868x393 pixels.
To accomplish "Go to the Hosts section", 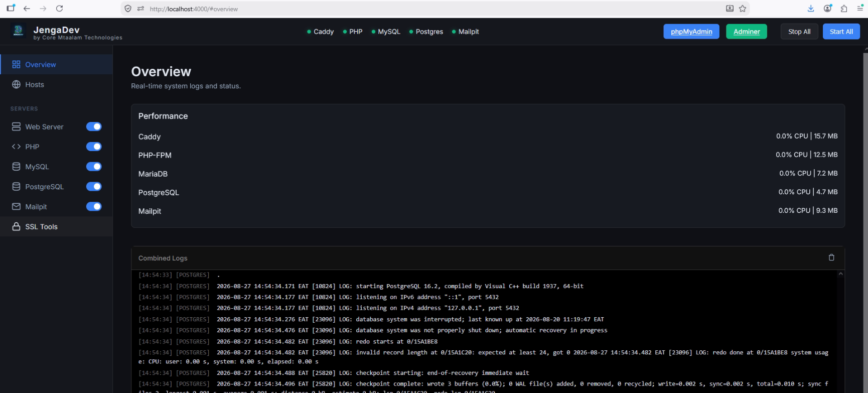I will coord(56,85).
